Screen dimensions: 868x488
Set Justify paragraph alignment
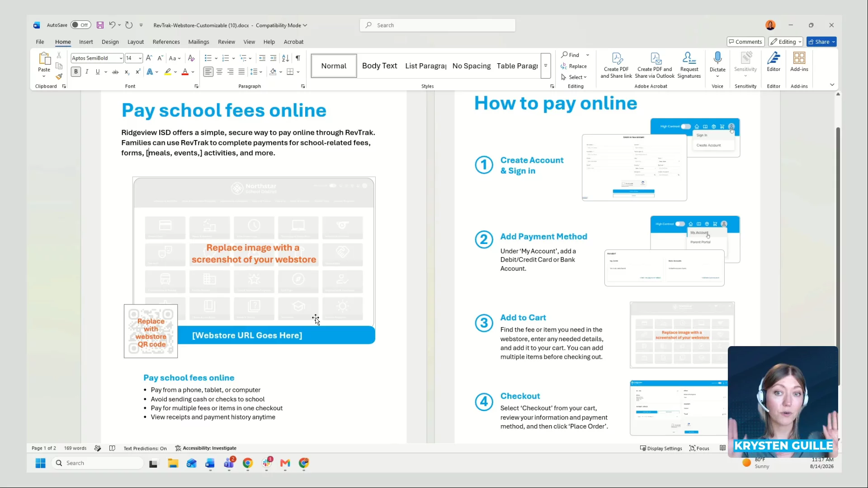pos(241,72)
